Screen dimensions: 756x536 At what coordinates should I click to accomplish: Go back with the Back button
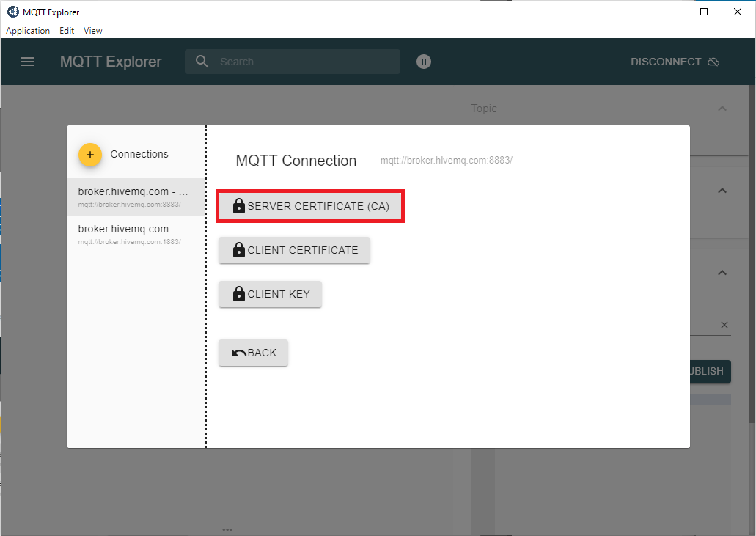point(253,353)
